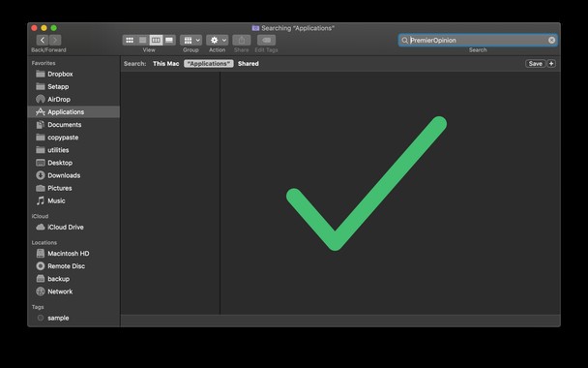Open iCloud Drive in sidebar
The height and width of the screenshot is (368, 588).
(x=73, y=228)
